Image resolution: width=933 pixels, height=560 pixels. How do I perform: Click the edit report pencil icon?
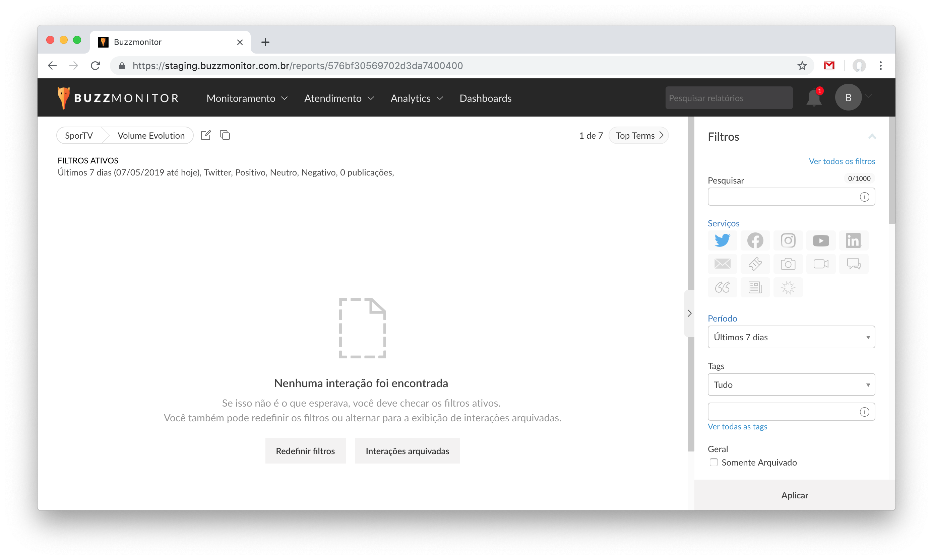pos(206,135)
